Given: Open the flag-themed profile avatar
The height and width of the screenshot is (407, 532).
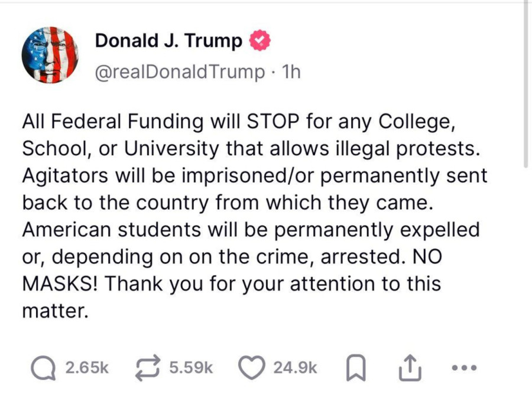Looking at the screenshot, I should (50, 55).
